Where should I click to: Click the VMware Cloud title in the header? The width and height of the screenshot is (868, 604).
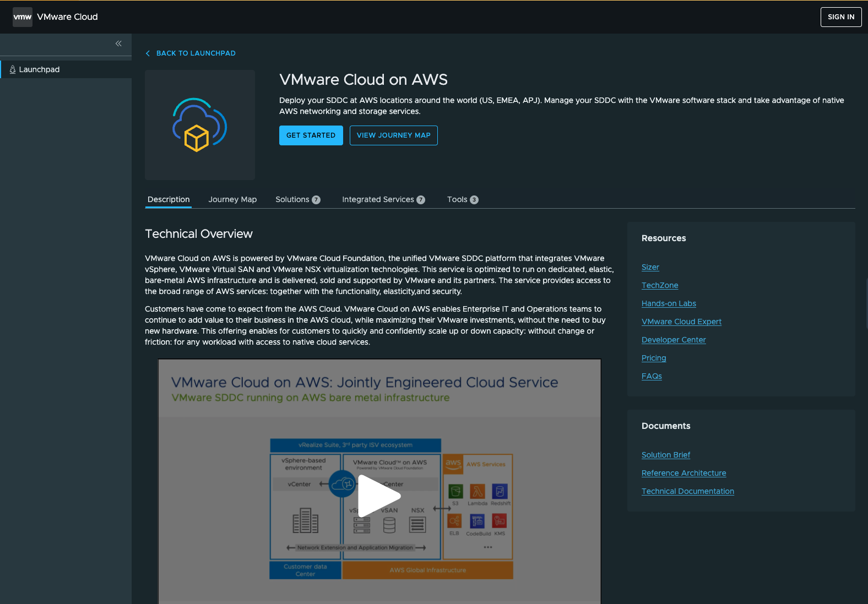67,17
